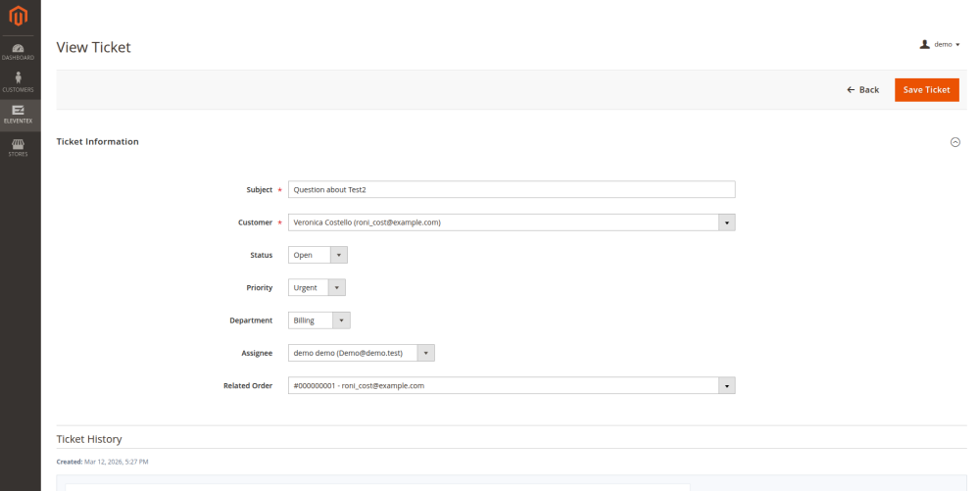Open the Eleventek sidebar icon

coord(20,114)
